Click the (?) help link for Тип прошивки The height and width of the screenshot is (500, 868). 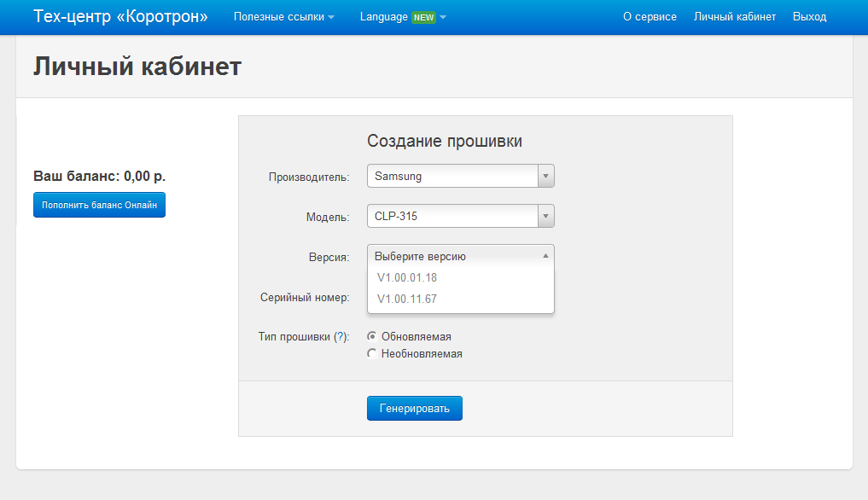(x=341, y=337)
